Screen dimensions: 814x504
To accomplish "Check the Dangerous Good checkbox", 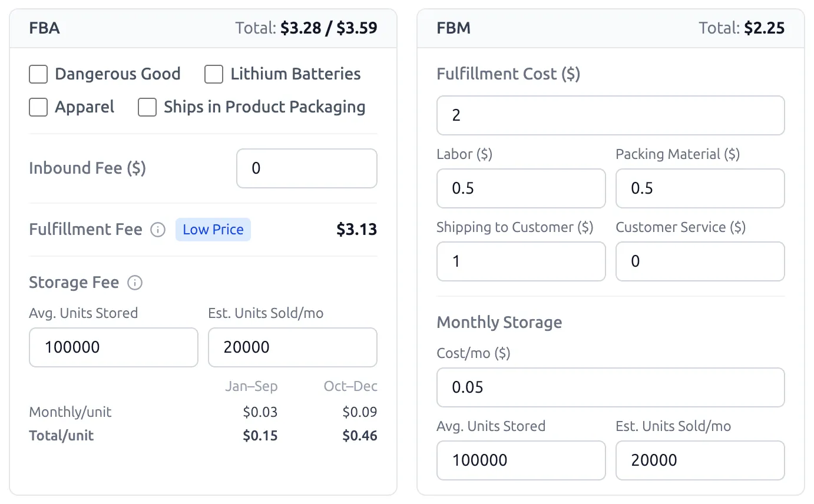I will pos(38,74).
